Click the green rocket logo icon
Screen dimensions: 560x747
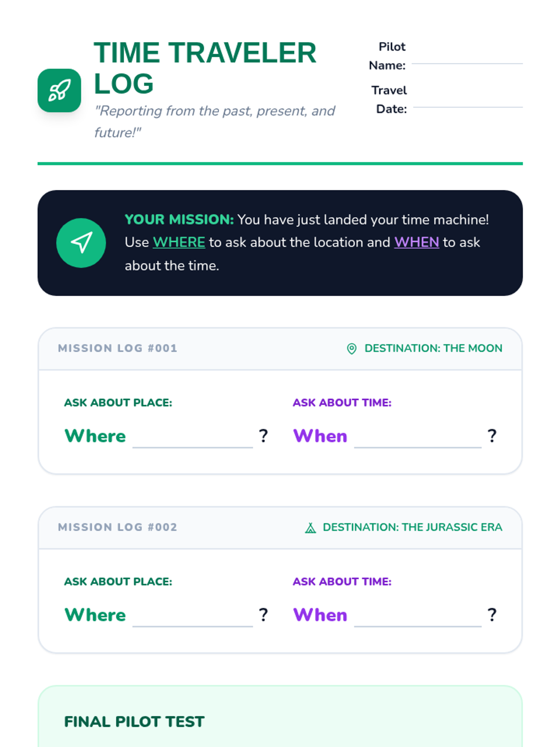coord(59,91)
